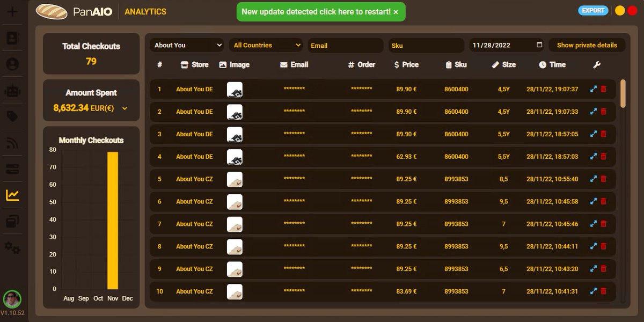
Task: Click time 28/11/22, 10:55:40 in row 5
Action: 552,179
